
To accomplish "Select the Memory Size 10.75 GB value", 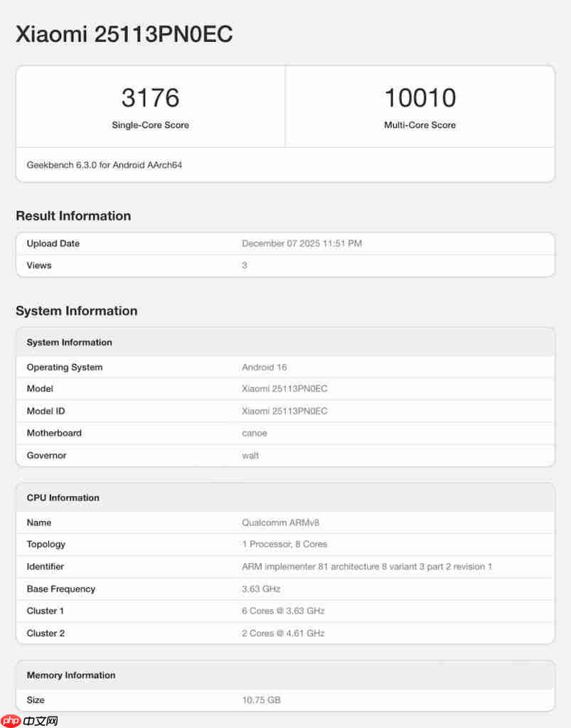I will (261, 700).
